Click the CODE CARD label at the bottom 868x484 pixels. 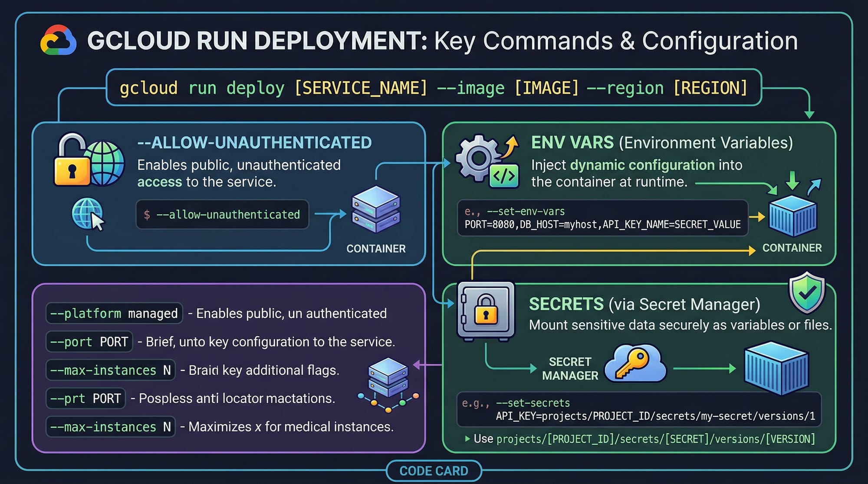[x=434, y=471]
